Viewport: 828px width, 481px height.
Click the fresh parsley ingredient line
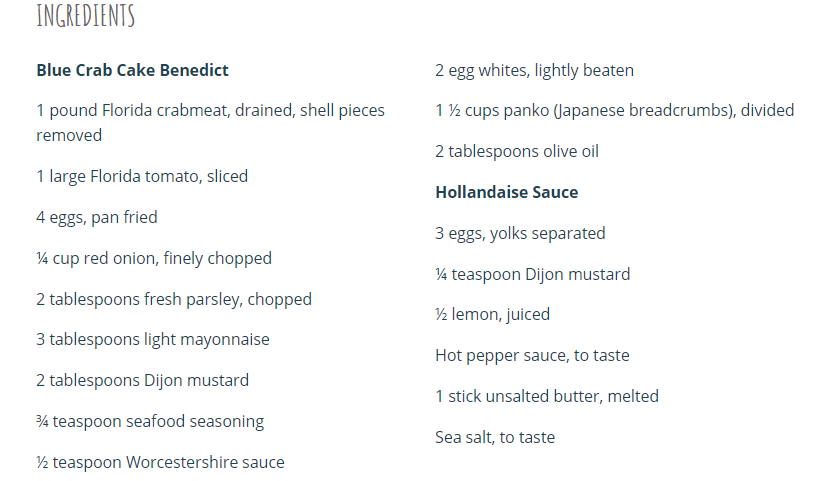[174, 299]
